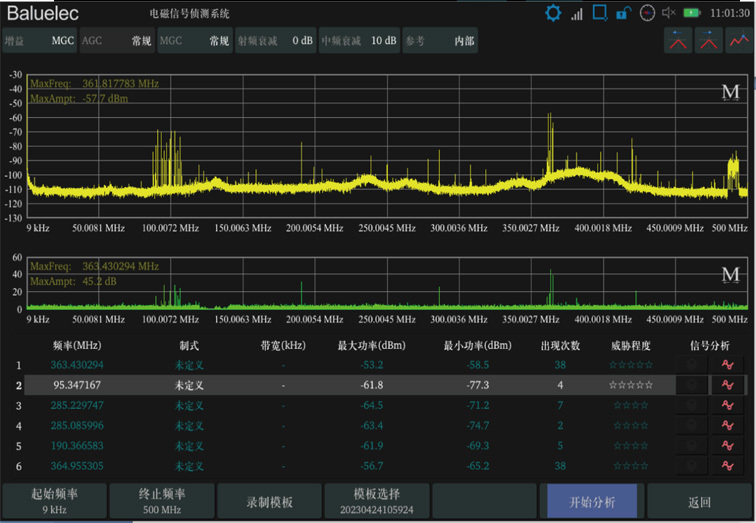This screenshot has width=756, height=523.
Task: Click the screenshot capture icon in status bar
Action: tap(600, 13)
